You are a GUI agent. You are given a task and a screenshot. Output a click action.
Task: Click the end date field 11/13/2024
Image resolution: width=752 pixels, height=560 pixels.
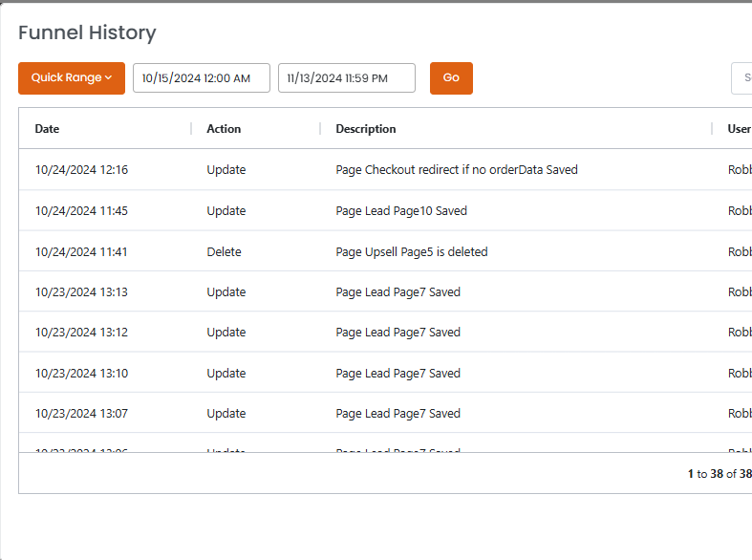pyautogui.click(x=346, y=78)
